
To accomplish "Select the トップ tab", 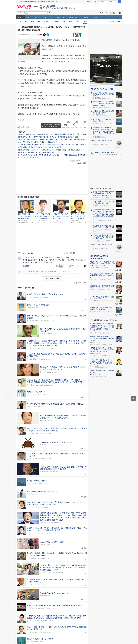I will click(20, 17).
